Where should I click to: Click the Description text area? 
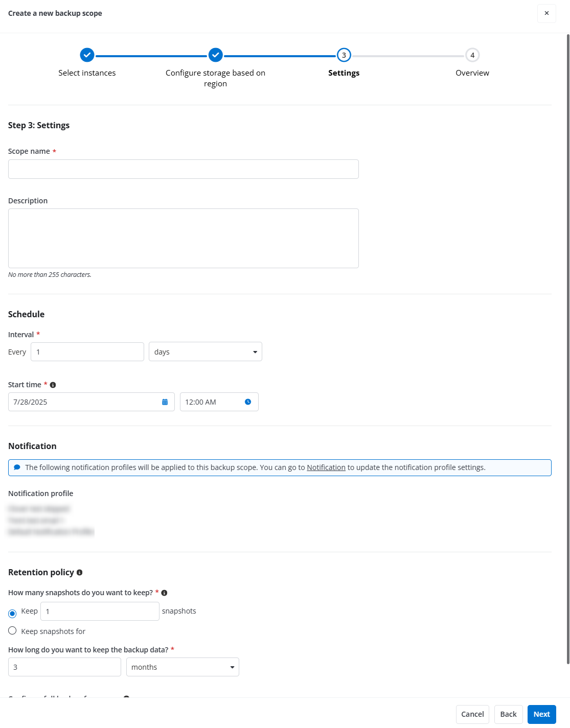pos(183,238)
